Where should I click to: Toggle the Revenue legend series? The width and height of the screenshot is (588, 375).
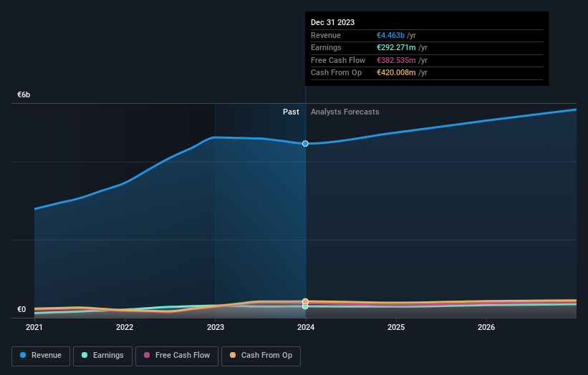(x=41, y=356)
